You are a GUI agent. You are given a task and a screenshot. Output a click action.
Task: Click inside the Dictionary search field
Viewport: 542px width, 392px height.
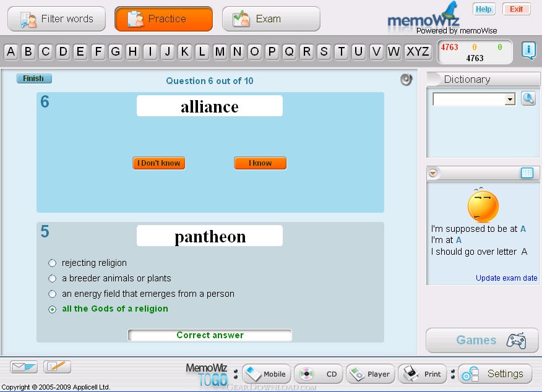pos(469,100)
